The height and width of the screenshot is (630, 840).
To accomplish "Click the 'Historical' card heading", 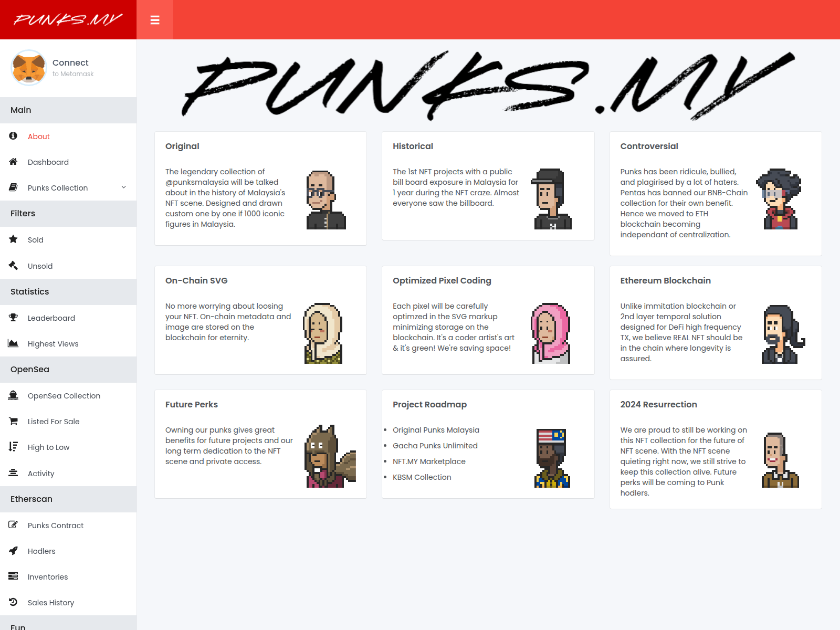I will 413,146.
